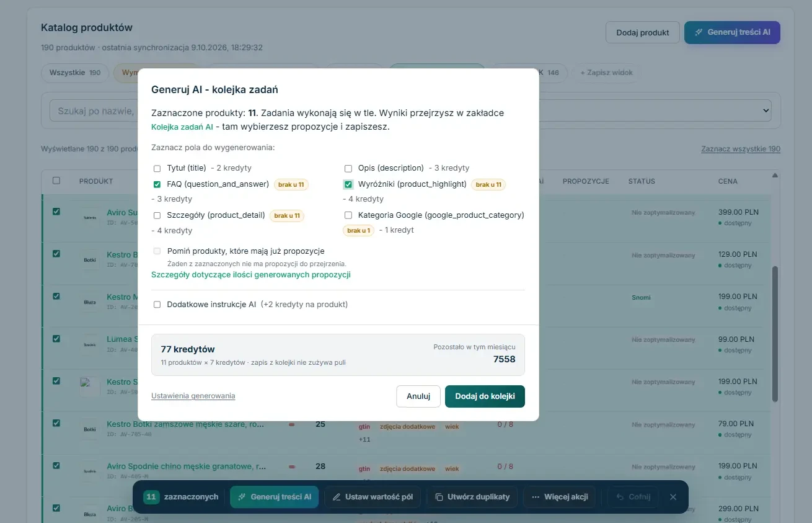The width and height of the screenshot is (812, 523).
Task: Click Dodaj produkt button
Action: pos(643,32)
